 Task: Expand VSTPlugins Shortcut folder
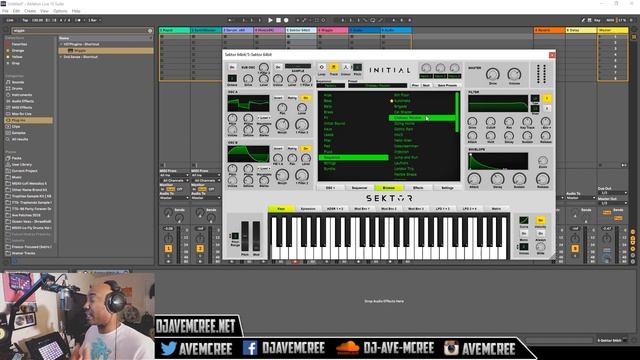tap(61, 44)
